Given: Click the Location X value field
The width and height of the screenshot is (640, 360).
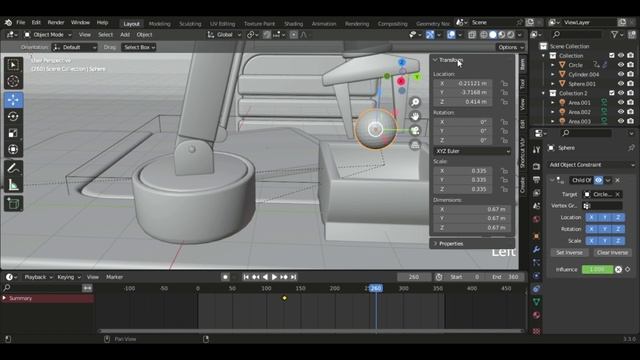Looking at the screenshot, I should tap(462, 83).
